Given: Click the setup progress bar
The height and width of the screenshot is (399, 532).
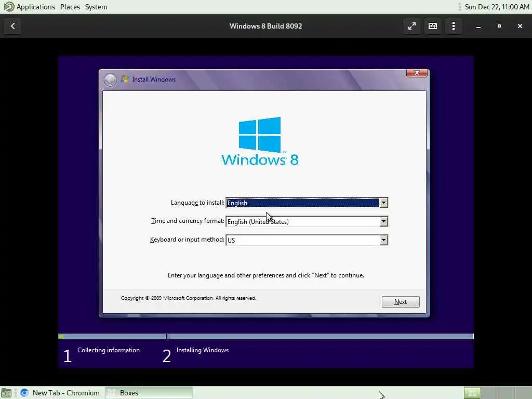Looking at the screenshot, I should coord(265,337).
